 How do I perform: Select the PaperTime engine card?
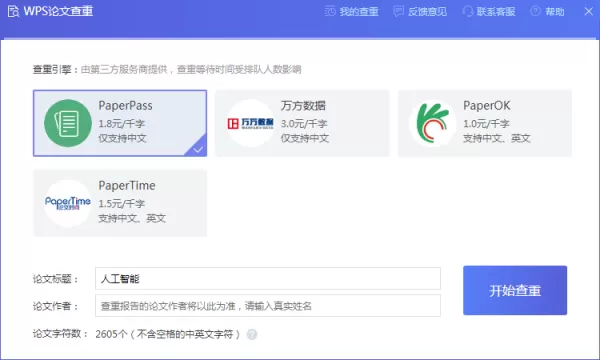(120, 203)
